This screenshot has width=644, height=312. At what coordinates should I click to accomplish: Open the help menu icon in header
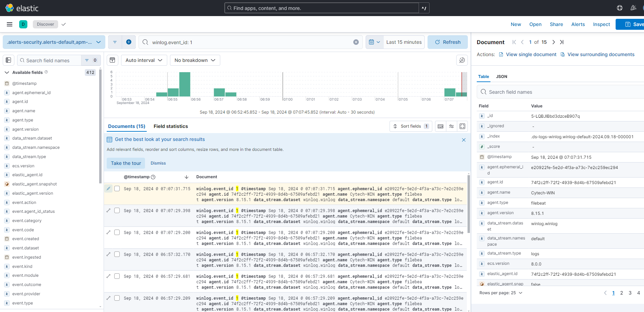point(619,8)
